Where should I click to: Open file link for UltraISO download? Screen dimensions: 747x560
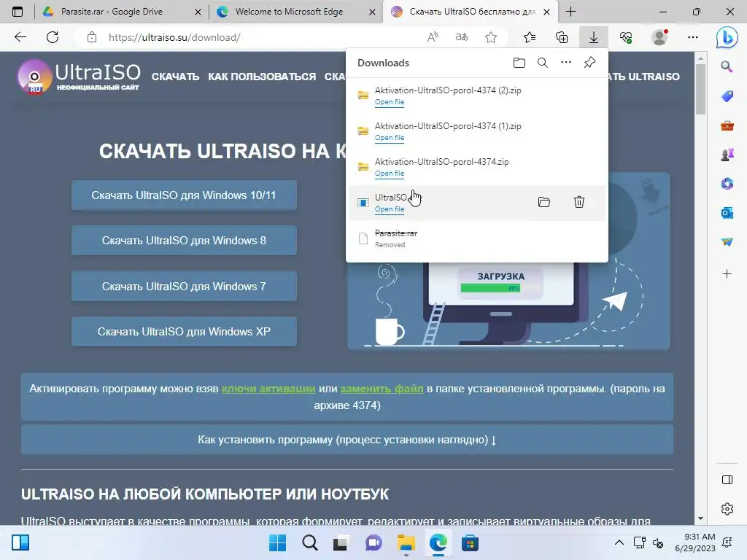click(x=390, y=209)
